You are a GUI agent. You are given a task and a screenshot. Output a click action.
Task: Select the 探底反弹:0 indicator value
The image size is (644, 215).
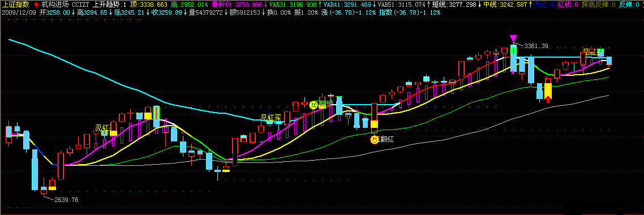(x=598, y=5)
